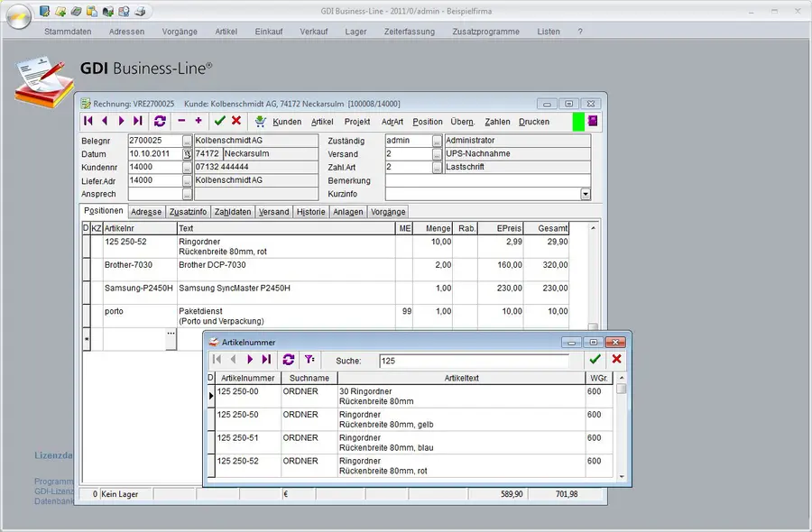This screenshot has height=532, width=812.
Task: Open article lookup button in empty Artikelnr cell
Action: (x=171, y=335)
